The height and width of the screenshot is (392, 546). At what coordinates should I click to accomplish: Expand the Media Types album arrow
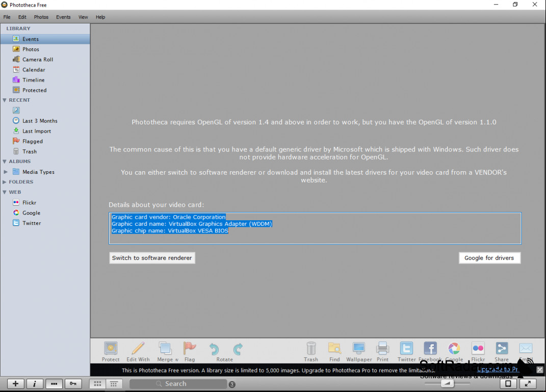6,172
